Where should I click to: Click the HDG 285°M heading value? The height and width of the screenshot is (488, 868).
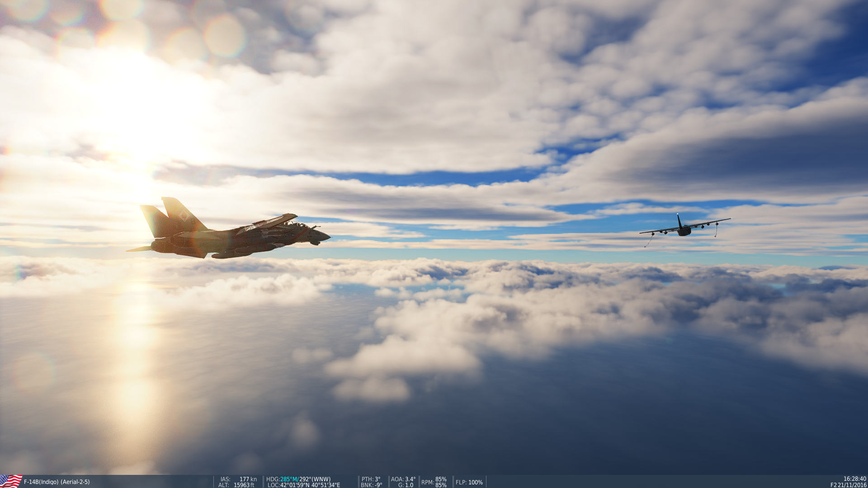pos(289,479)
